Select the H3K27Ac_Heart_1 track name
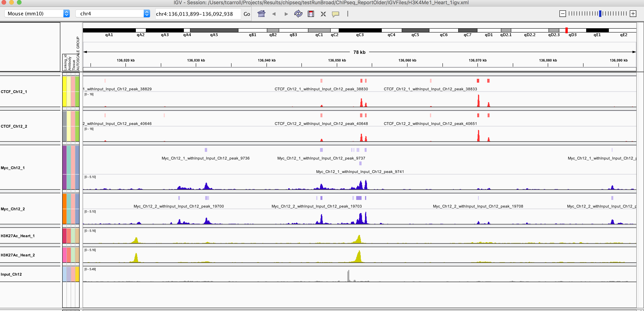Screen dimensions: 644x311 [x=18, y=236]
